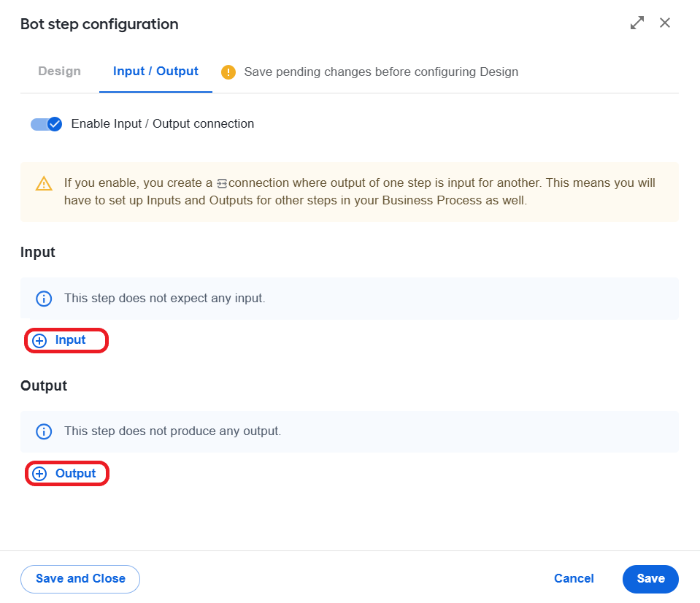Click the plus icon of Output button

click(39, 474)
